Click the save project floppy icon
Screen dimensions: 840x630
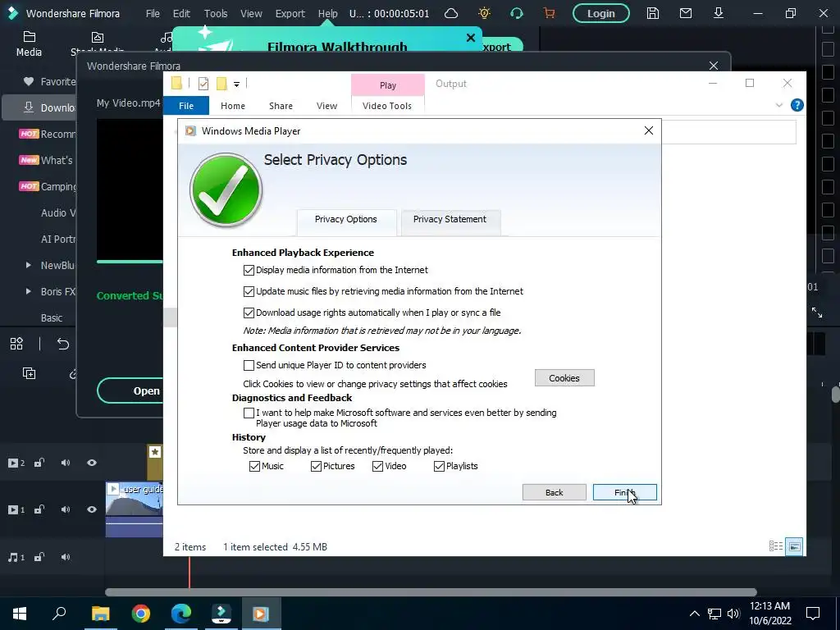pos(652,13)
